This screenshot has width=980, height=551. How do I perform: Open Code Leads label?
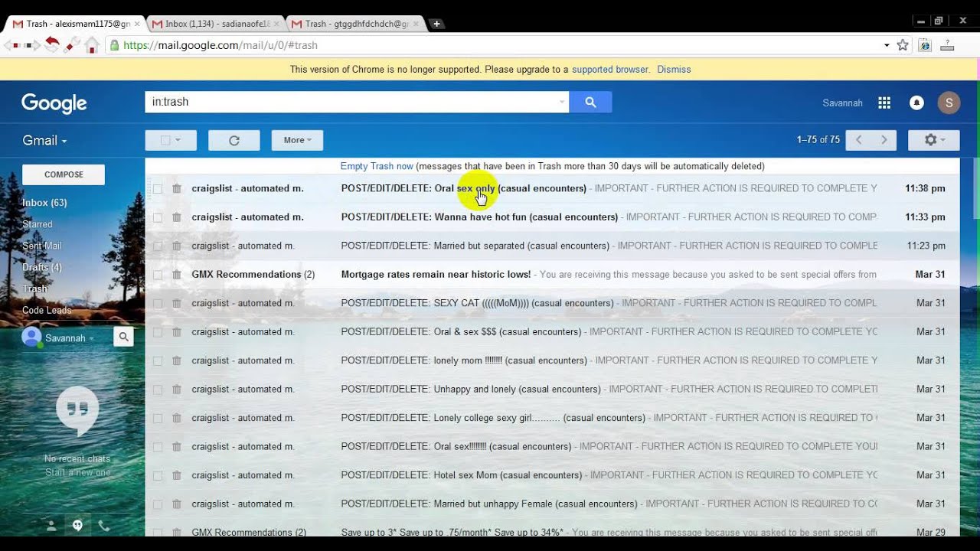pyautogui.click(x=47, y=310)
